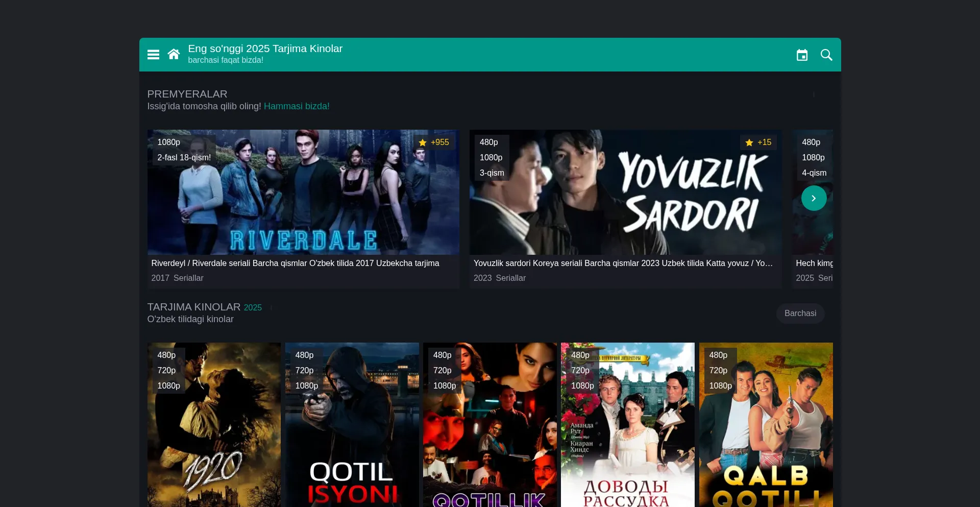Screen dimensions: 980x507
Task: Follow the Hammasi bizda! link
Action: [x=297, y=106]
